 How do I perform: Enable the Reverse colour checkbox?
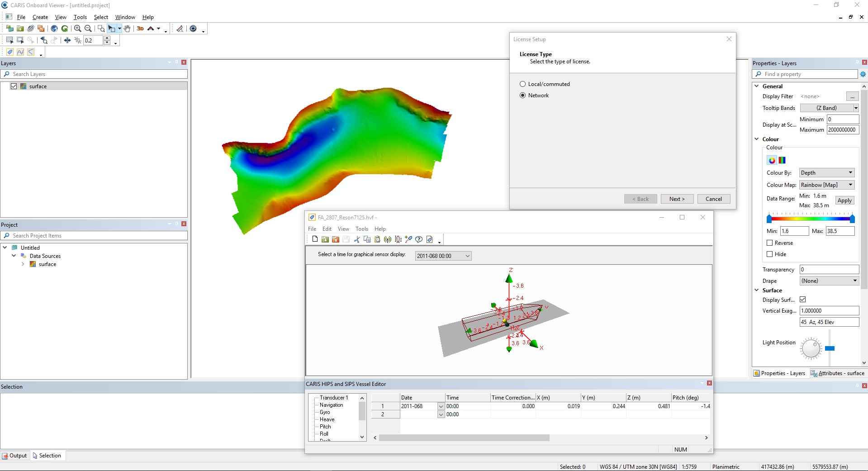(769, 243)
